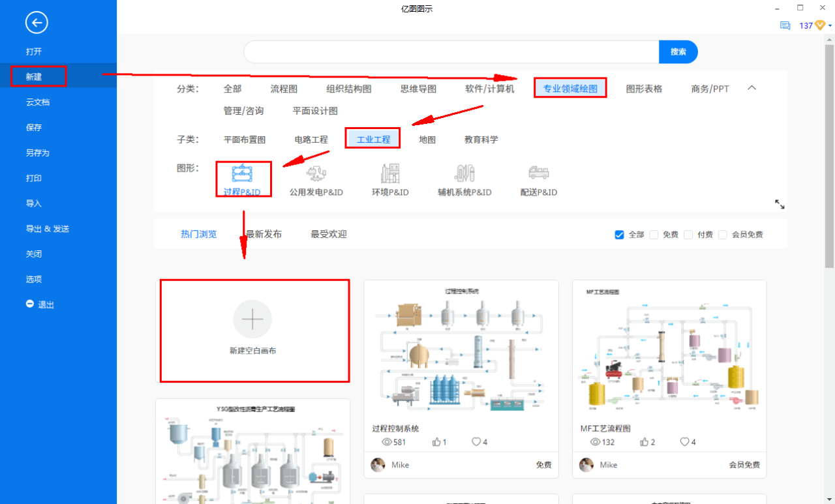Choose the 工业工程 subcategory
The height and width of the screenshot is (504, 835).
(x=373, y=140)
